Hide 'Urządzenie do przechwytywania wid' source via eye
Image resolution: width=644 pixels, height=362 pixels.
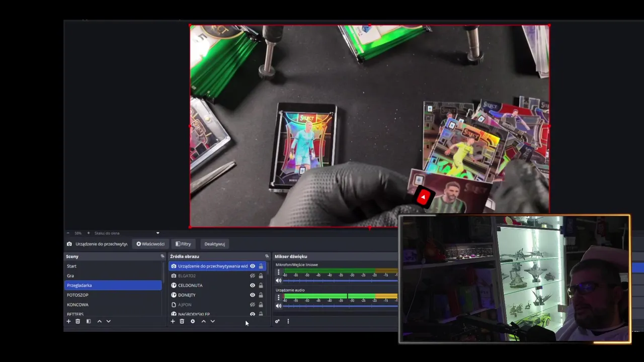[x=253, y=266]
